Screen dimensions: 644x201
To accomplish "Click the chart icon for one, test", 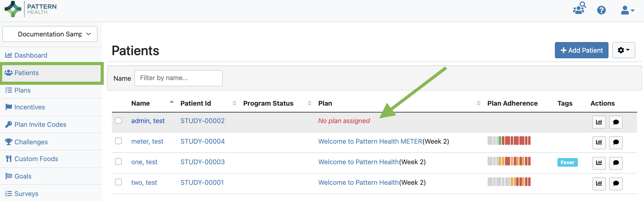I will click(599, 163).
